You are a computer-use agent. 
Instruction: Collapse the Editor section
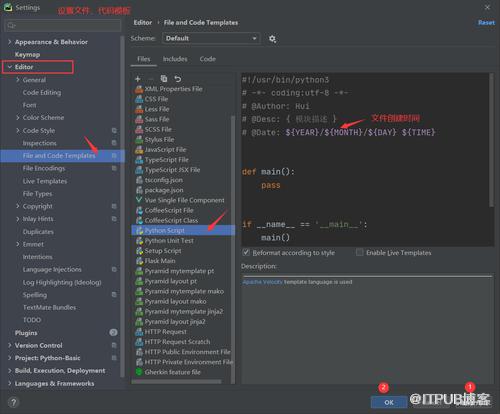(x=9, y=67)
